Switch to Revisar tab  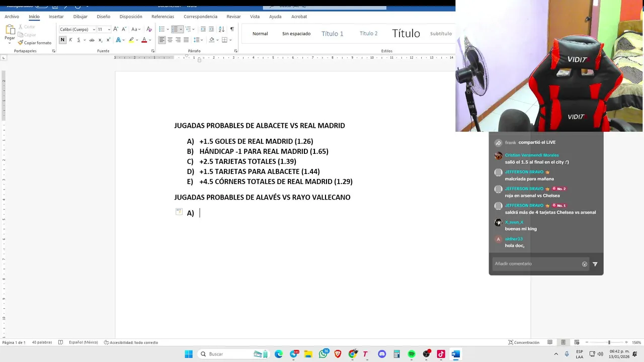coord(233,17)
